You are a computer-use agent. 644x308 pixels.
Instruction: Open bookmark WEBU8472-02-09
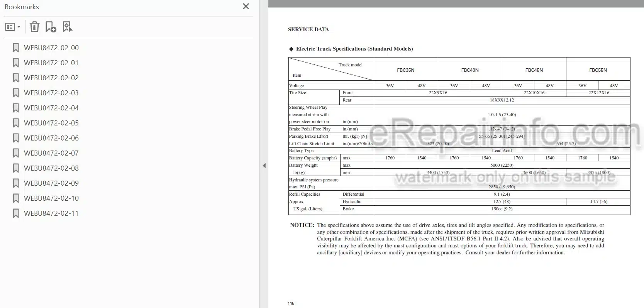tap(51, 183)
